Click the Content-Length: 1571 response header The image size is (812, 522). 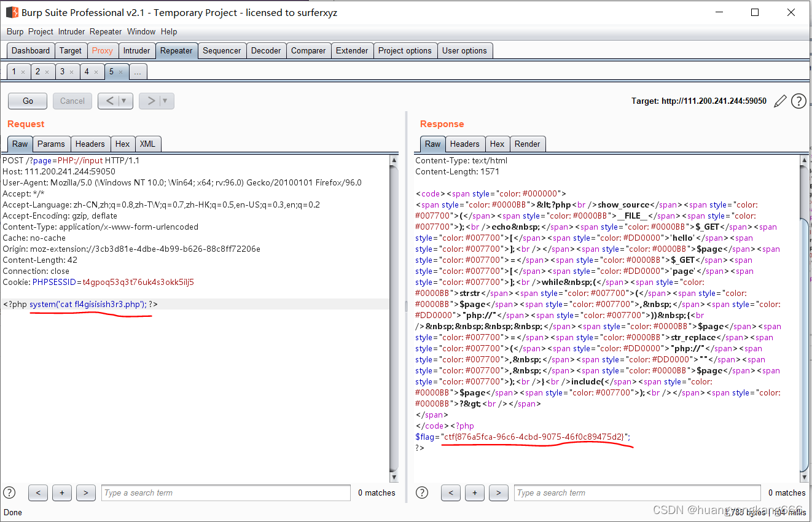click(x=457, y=171)
